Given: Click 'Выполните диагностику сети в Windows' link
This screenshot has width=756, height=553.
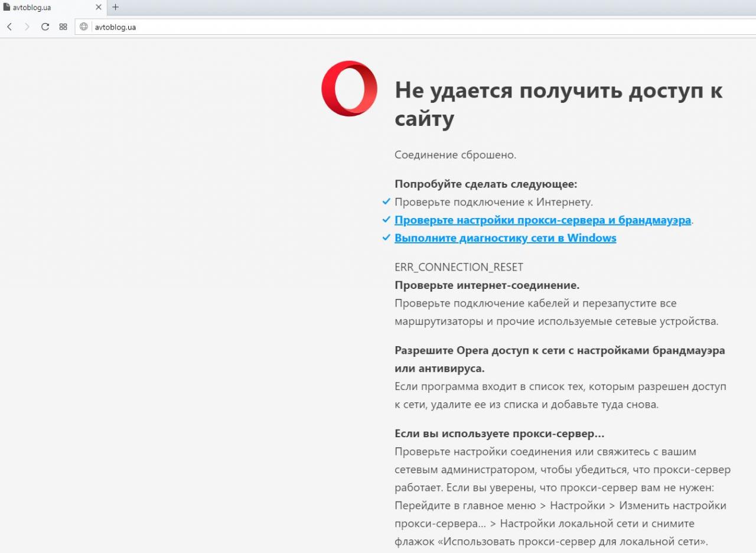Looking at the screenshot, I should [506, 238].
